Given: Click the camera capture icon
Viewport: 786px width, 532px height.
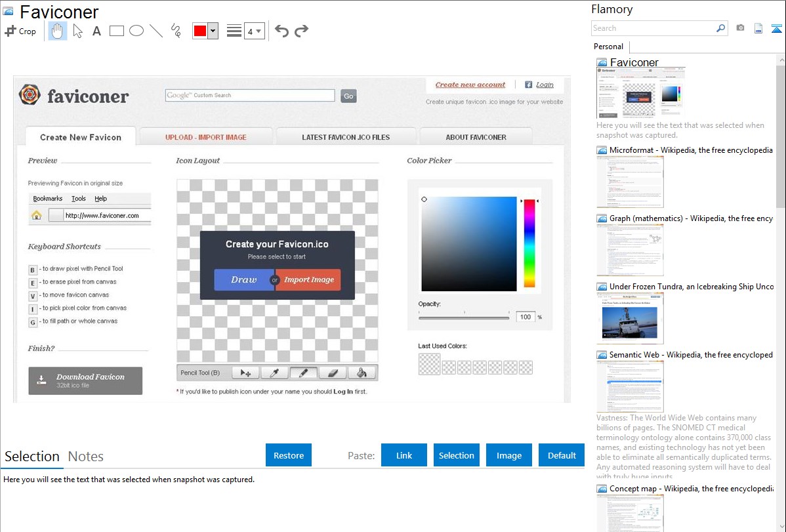Looking at the screenshot, I should click(x=740, y=28).
